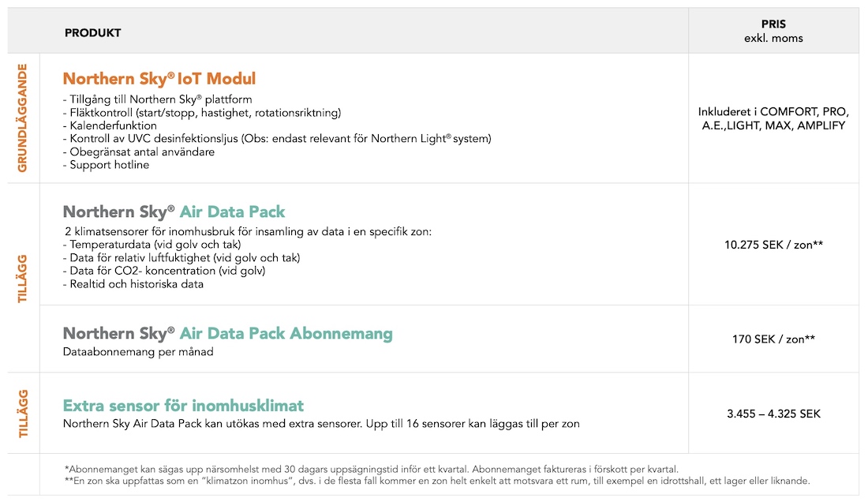This screenshot has width=868, height=502.
Task: Click the Northern Sky IoT Modul heading
Action: [159, 79]
